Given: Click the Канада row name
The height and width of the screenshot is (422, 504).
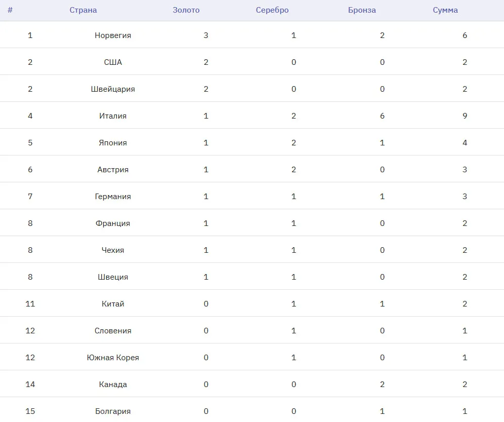Looking at the screenshot, I should click(x=113, y=385).
